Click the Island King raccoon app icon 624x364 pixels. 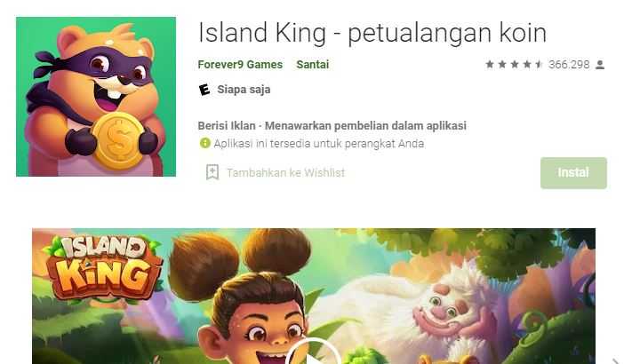pos(96,97)
